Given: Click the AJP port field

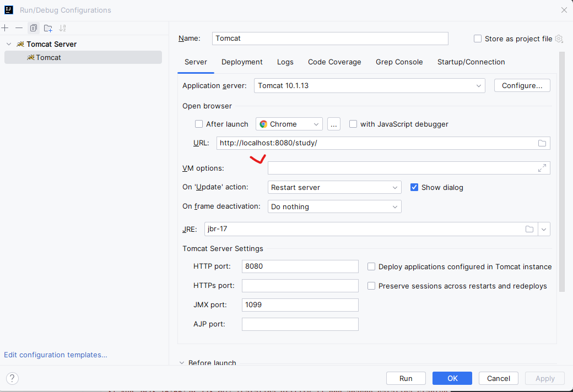Looking at the screenshot, I should [300, 324].
